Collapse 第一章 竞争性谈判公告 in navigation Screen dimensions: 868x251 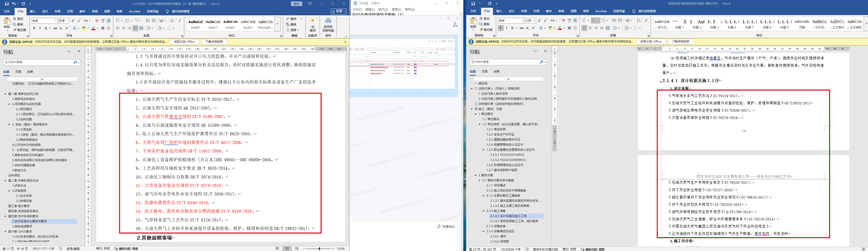[x=5, y=94]
